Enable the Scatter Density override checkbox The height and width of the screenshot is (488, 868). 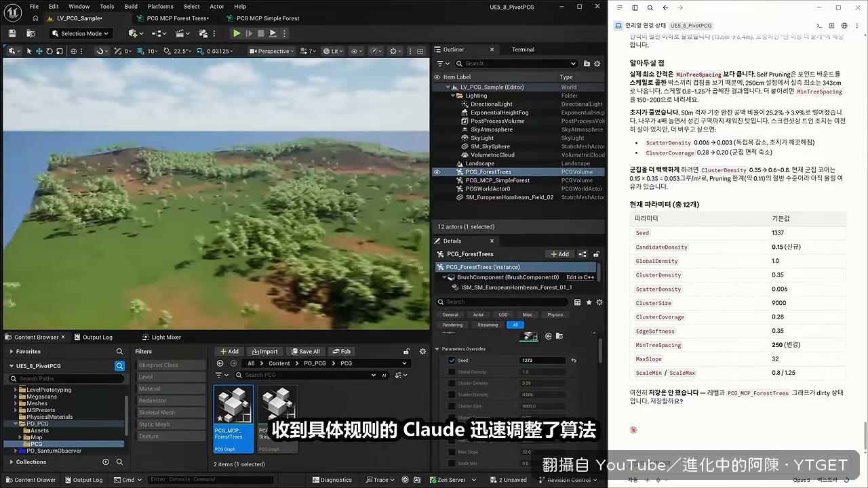pyautogui.click(x=452, y=394)
